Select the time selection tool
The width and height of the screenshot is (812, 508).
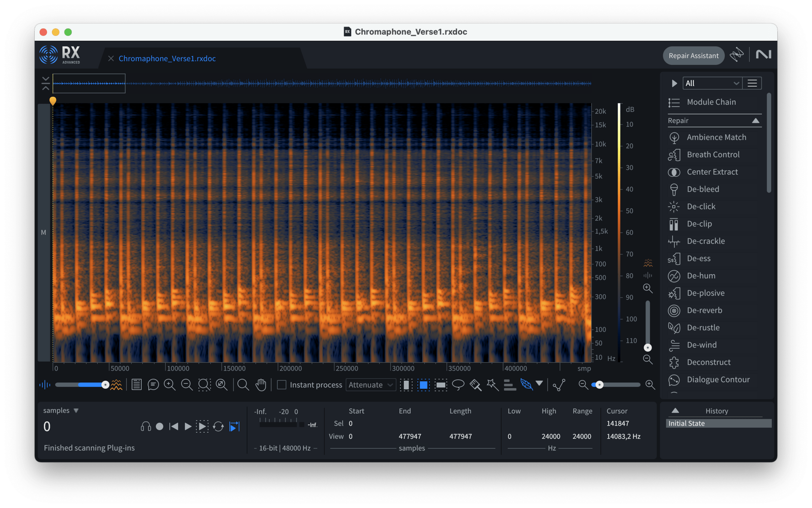pyautogui.click(x=406, y=385)
